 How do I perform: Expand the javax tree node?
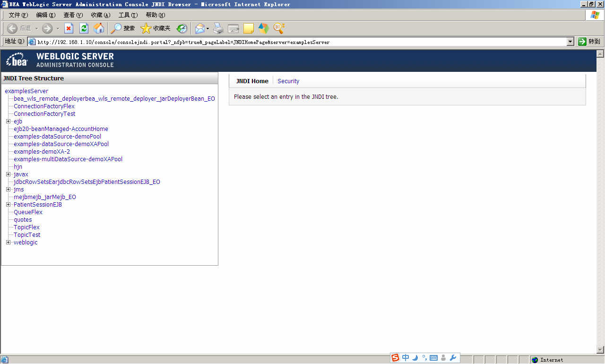8,174
